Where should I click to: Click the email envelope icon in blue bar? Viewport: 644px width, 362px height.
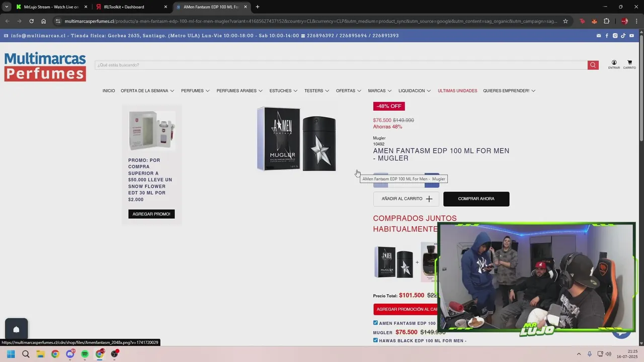click(599, 36)
